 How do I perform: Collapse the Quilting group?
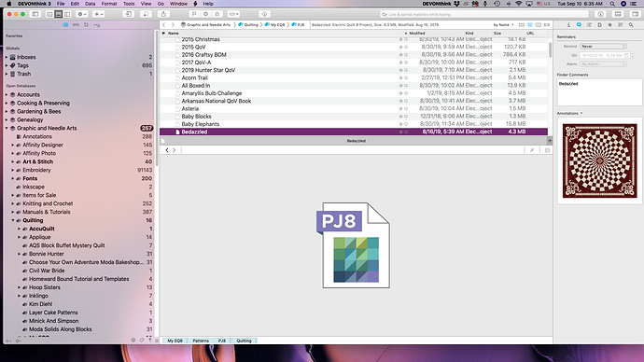(x=13, y=220)
